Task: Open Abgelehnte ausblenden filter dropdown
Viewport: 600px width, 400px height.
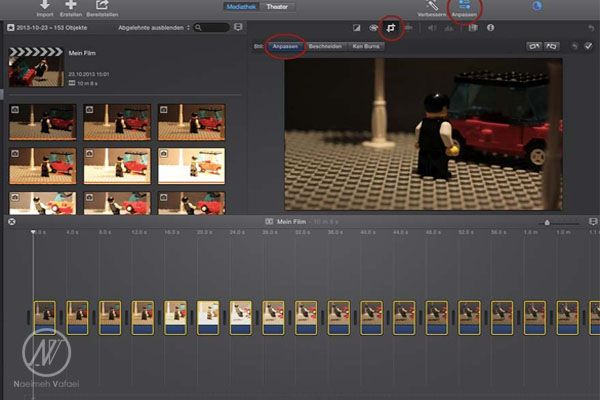Action: (x=154, y=28)
